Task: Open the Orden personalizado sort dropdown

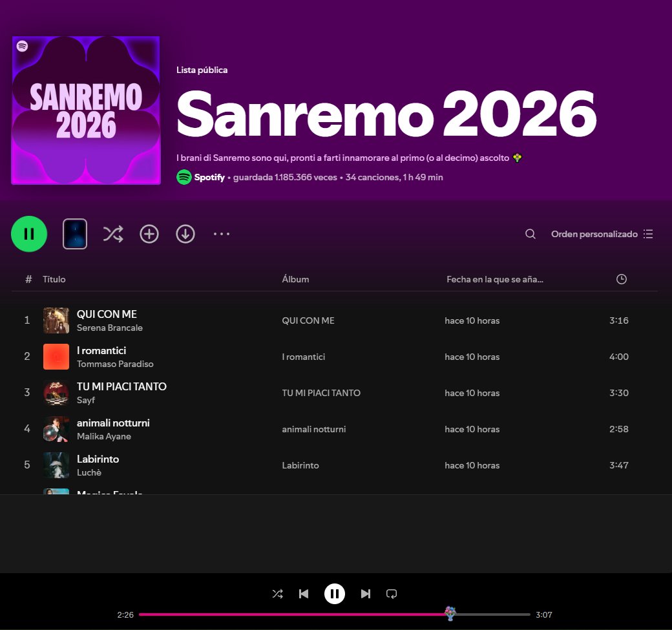Action: 602,234
